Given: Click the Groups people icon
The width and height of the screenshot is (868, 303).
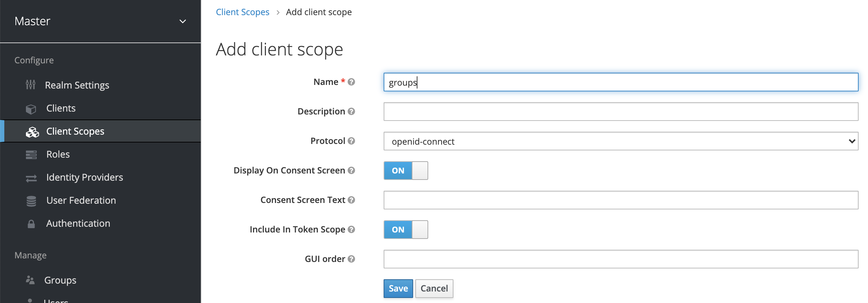Looking at the screenshot, I should [x=30, y=280].
